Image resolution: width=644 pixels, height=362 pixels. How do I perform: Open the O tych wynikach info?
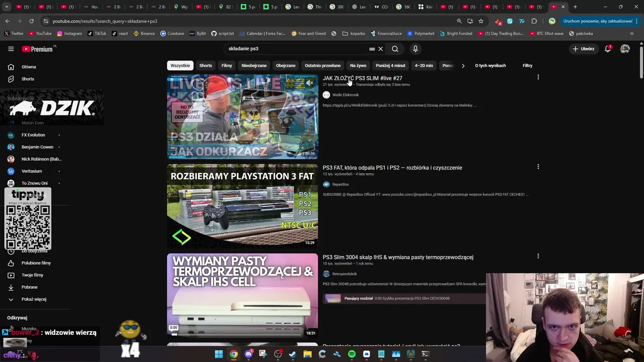coord(491,65)
